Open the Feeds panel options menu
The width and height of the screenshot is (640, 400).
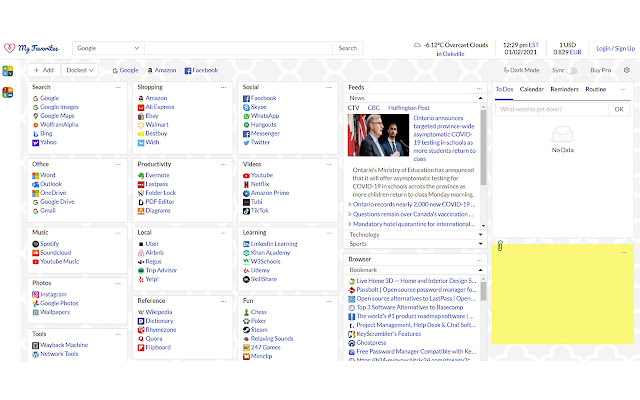(x=479, y=88)
